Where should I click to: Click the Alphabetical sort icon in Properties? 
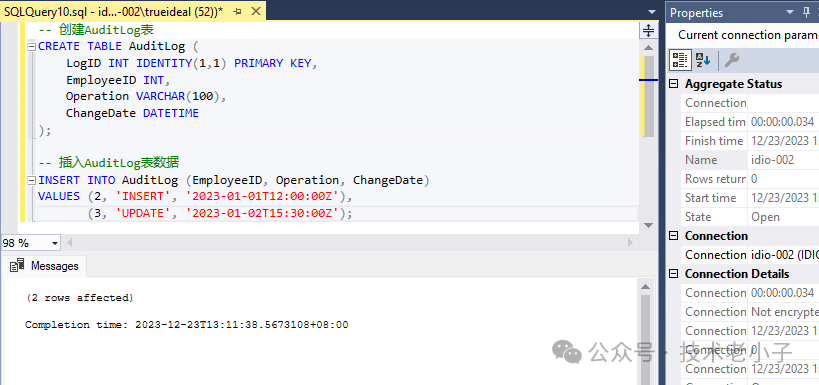(703, 60)
